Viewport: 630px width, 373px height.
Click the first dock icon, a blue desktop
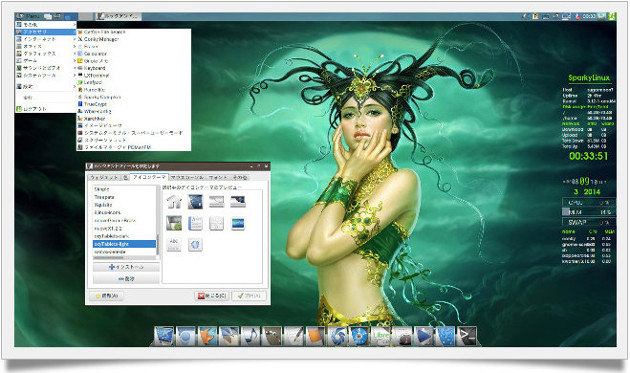click(x=164, y=336)
